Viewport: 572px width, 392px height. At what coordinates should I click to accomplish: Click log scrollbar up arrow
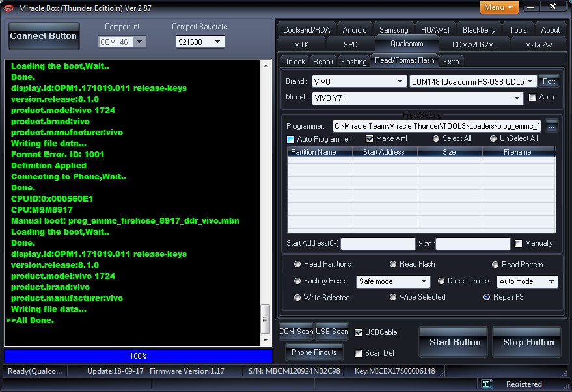(x=266, y=66)
